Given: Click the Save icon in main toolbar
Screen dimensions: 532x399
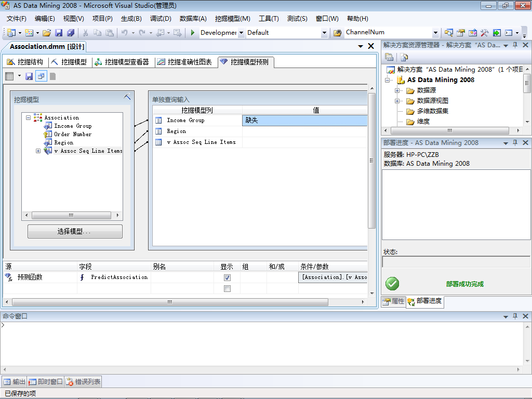Looking at the screenshot, I should [59, 33].
